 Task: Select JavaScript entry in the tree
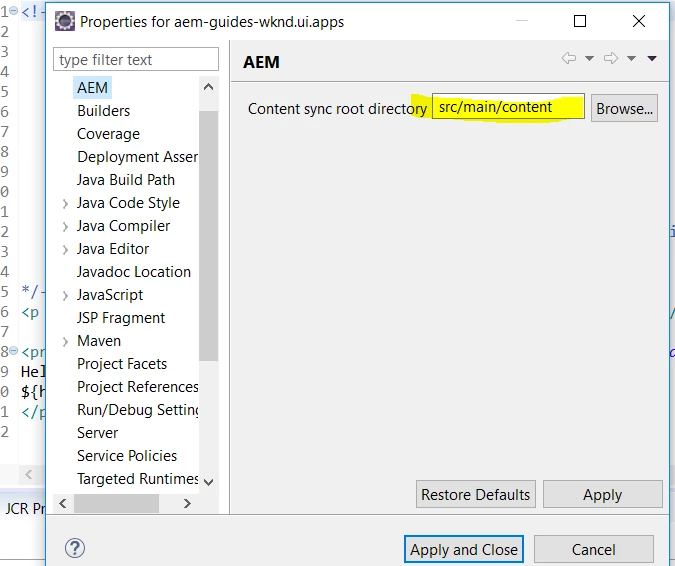tap(110, 295)
